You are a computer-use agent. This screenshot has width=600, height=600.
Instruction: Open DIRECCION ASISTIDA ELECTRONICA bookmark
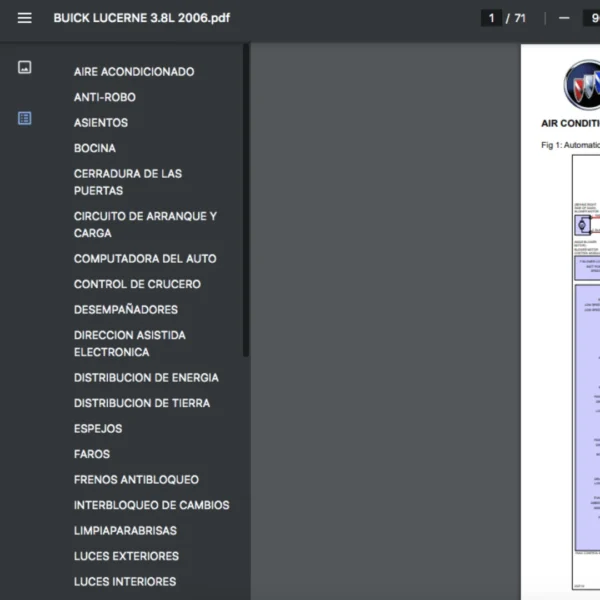129,344
